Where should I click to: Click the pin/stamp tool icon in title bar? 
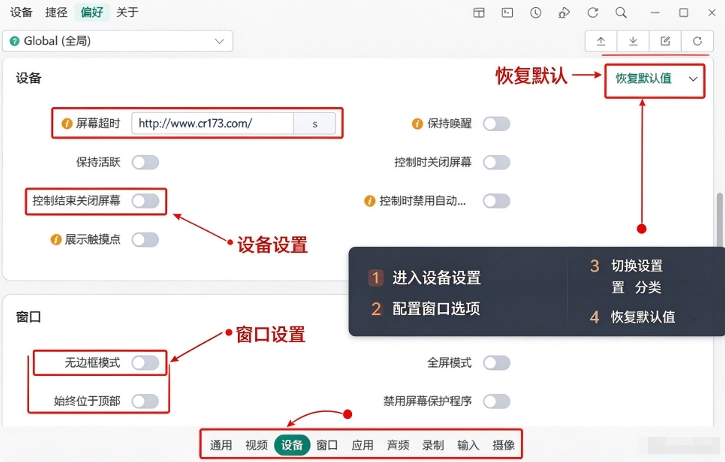[x=564, y=12]
